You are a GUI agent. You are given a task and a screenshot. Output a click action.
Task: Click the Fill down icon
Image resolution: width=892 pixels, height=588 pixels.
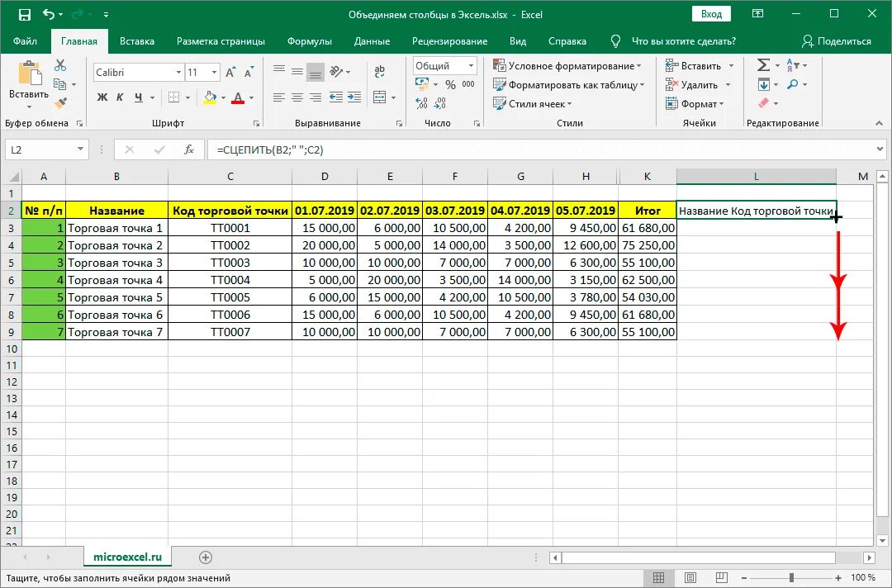pyautogui.click(x=763, y=85)
